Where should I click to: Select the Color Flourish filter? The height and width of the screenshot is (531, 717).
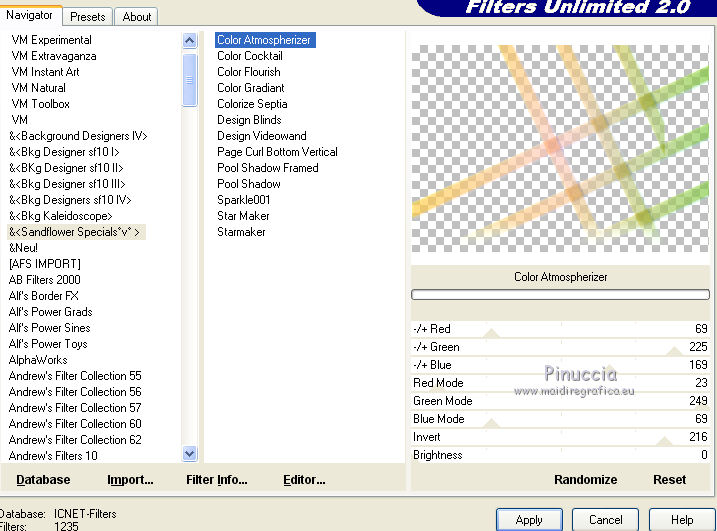tap(249, 72)
